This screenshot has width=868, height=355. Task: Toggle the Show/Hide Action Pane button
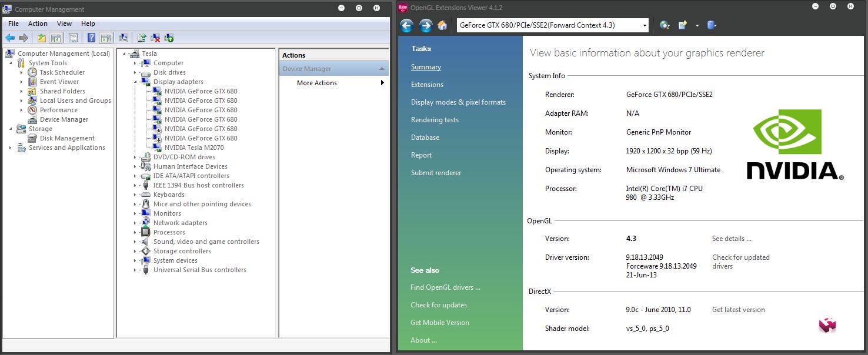point(105,38)
